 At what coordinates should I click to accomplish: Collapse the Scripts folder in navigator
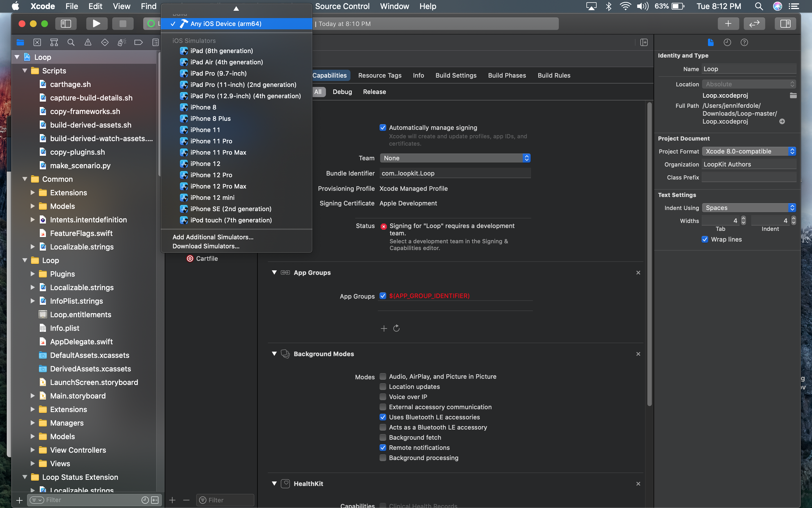point(25,71)
